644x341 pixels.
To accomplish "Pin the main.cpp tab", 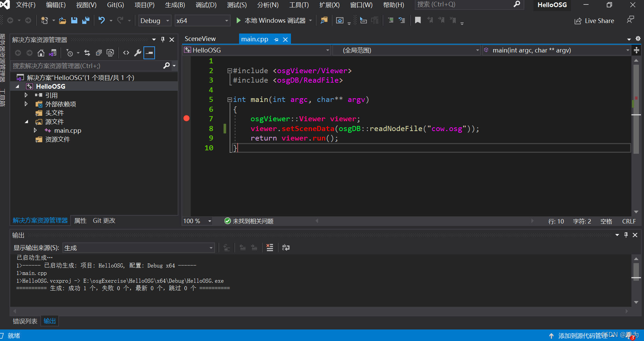I will 276,39.
